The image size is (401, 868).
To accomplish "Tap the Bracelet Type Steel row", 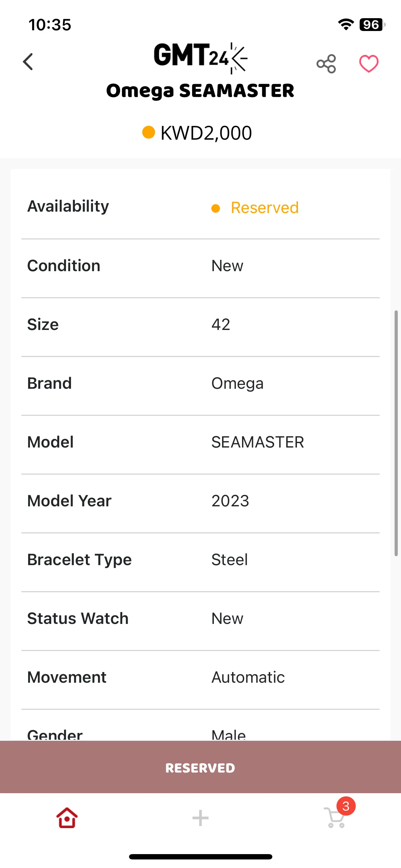I will [200, 560].
